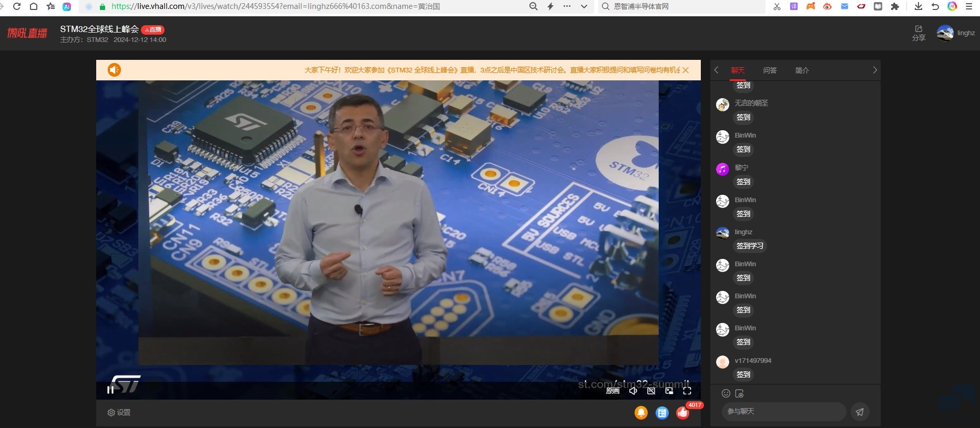Image resolution: width=980 pixels, height=428 pixels.
Task: Click 黎宁 purple music avatar in chat
Action: 722,169
